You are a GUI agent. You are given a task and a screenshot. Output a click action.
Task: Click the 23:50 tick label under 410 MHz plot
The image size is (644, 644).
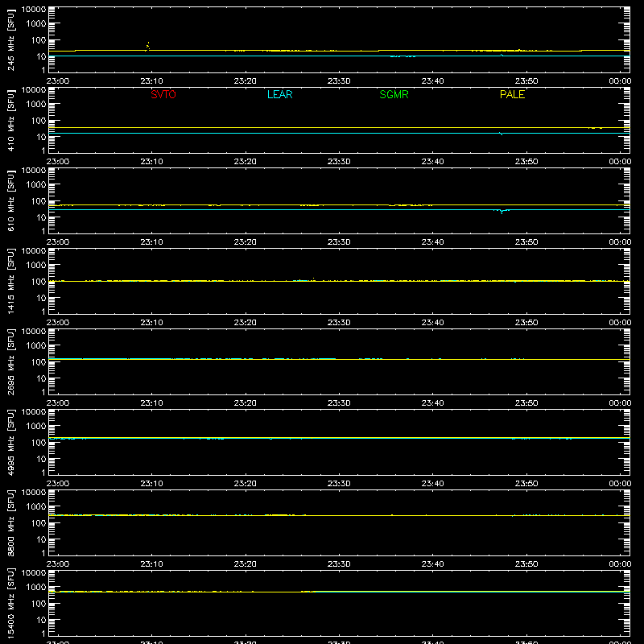(x=526, y=162)
